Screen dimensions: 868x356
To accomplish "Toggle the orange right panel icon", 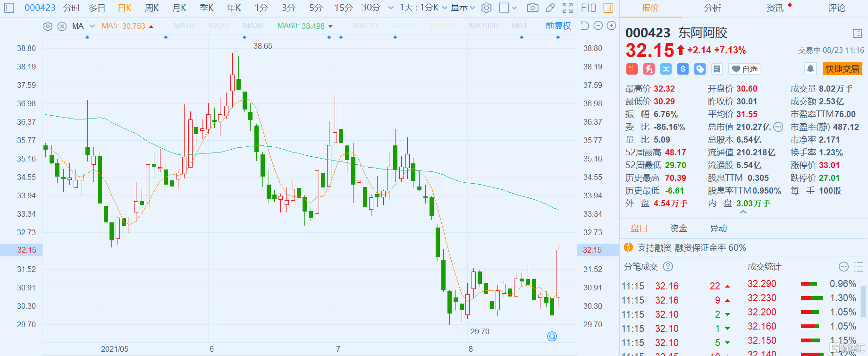I will [608, 8].
